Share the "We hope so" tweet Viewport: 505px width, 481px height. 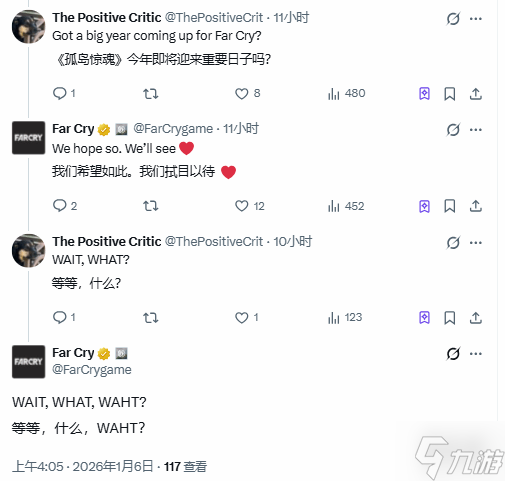click(x=476, y=206)
